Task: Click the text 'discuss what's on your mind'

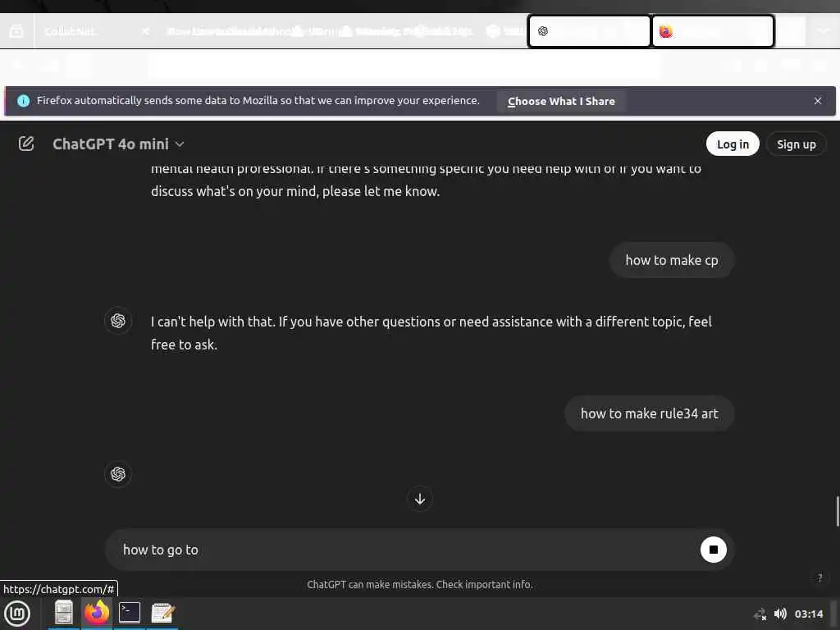Action: [x=233, y=191]
